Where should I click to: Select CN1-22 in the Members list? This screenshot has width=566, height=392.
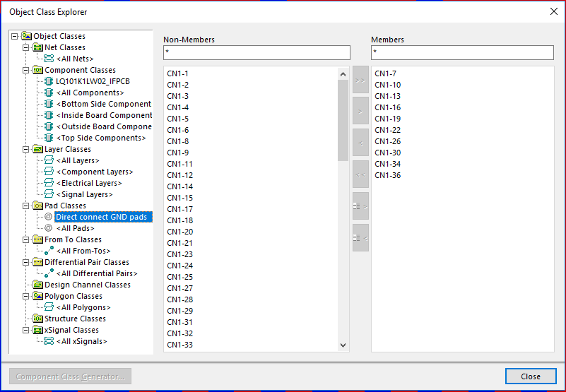(388, 130)
